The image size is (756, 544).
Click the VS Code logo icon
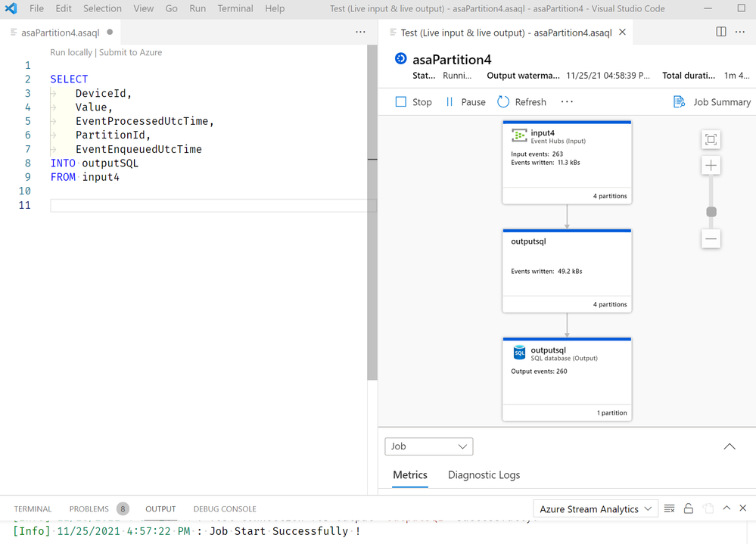coord(11,8)
